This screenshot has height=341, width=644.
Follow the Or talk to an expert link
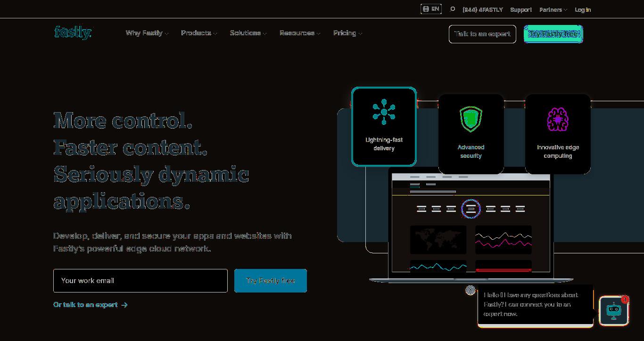tap(91, 305)
